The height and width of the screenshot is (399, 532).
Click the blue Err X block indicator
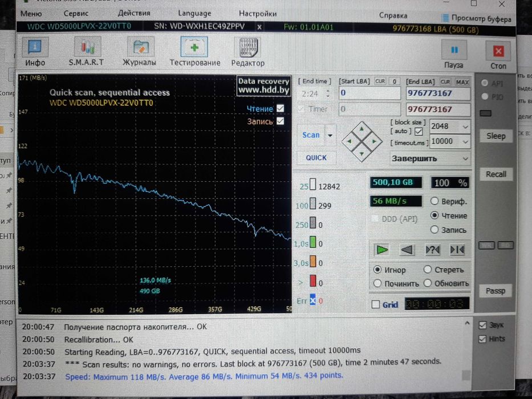pos(312,300)
